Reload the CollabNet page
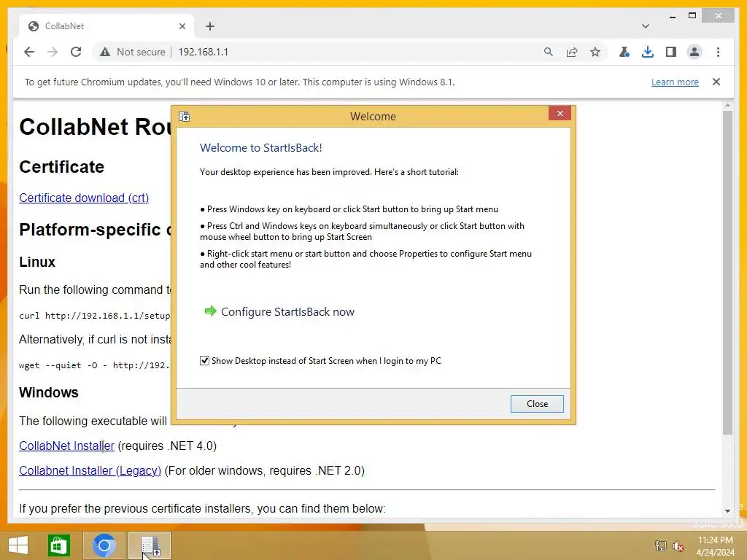 click(x=76, y=52)
